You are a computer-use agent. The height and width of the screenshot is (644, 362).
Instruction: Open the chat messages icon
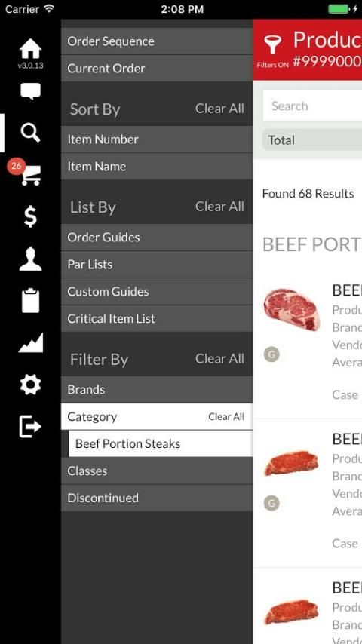[x=30, y=91]
